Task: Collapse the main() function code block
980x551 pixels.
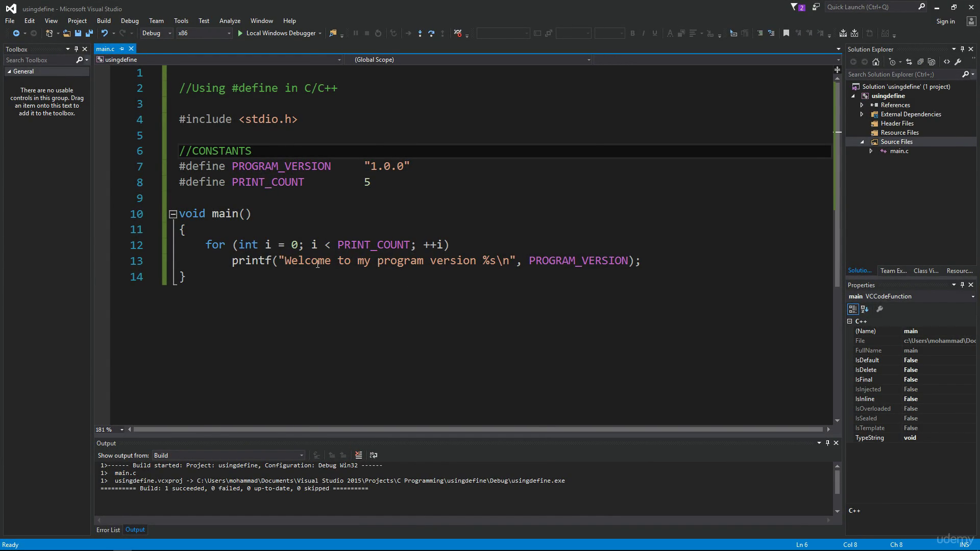Action: pos(173,214)
